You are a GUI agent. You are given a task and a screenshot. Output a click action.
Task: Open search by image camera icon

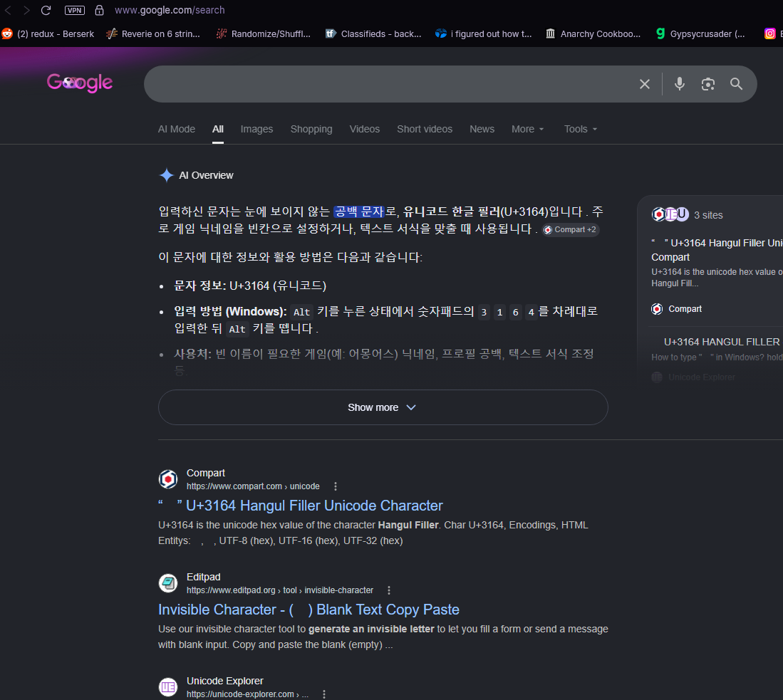[708, 84]
